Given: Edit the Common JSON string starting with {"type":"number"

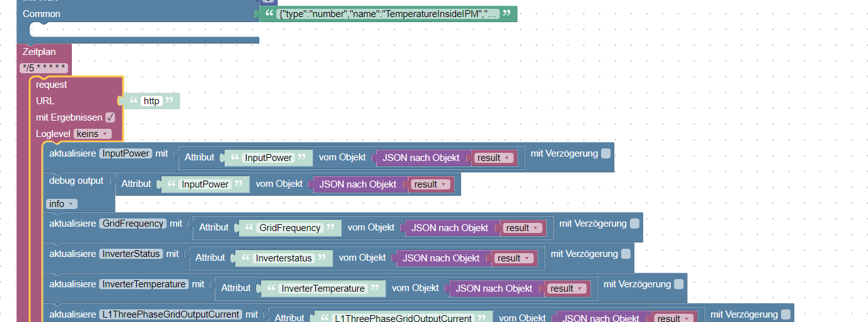Looking at the screenshot, I should click(x=389, y=14).
